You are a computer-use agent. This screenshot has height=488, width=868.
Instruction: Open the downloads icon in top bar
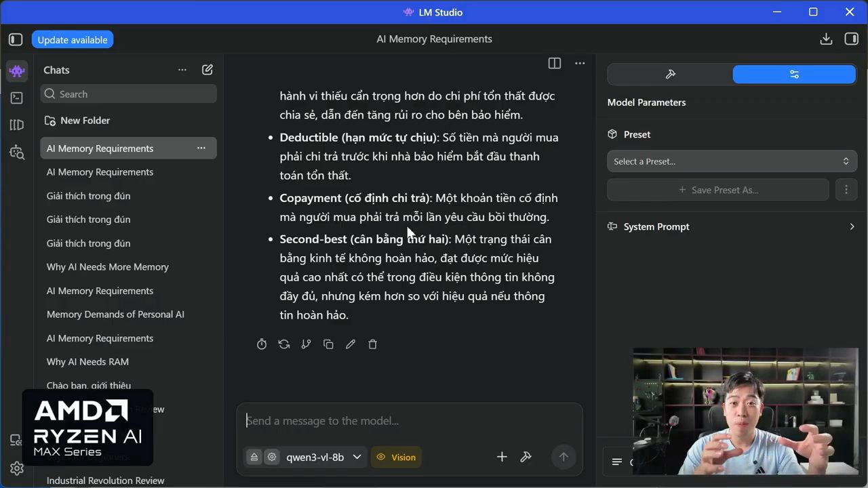[x=826, y=39]
